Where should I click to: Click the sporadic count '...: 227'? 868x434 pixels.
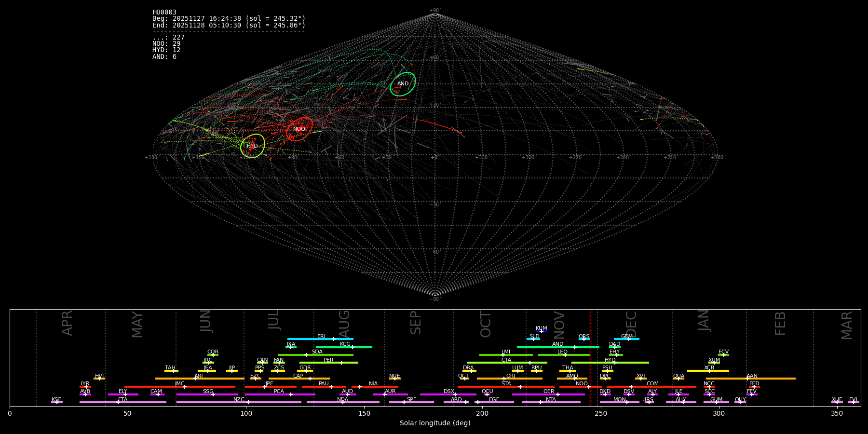coord(168,38)
